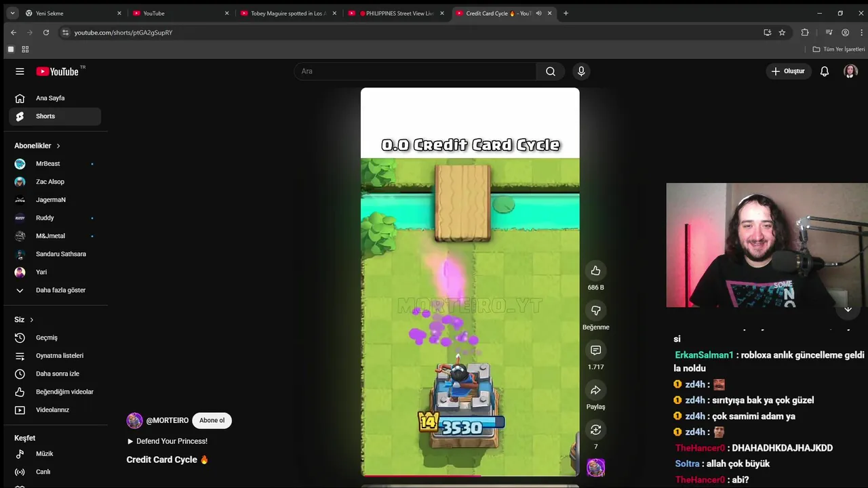Open Chrome extensions puzzle icon
Screen dimensions: 868x488
click(805, 33)
